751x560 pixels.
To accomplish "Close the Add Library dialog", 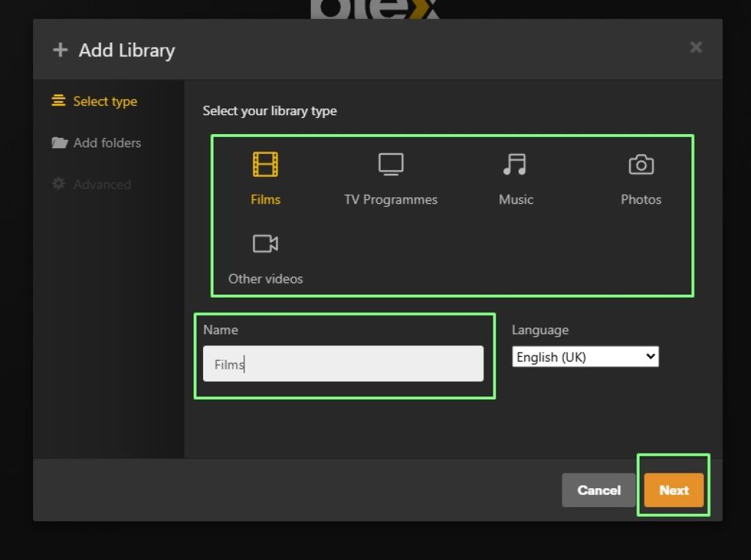I will [696, 48].
